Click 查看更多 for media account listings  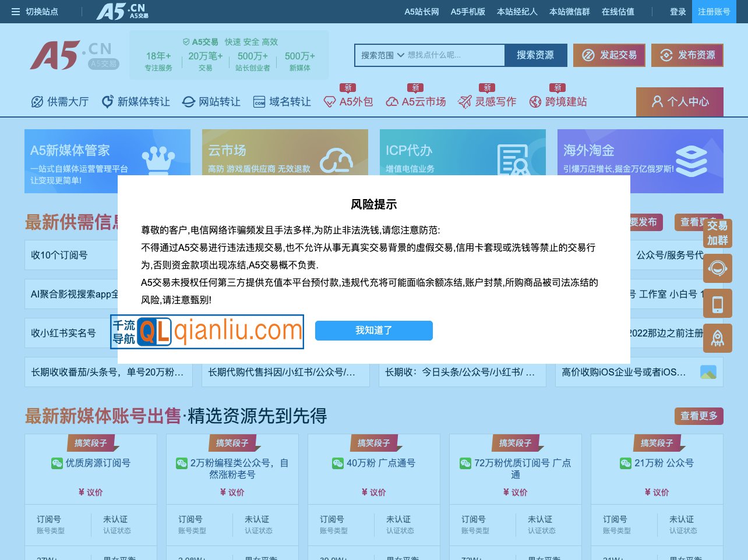pos(698,416)
